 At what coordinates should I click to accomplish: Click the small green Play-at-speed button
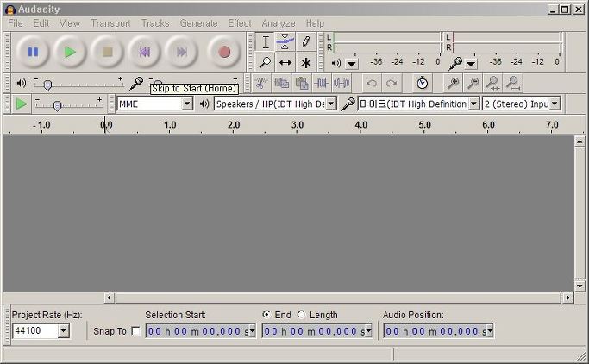tap(22, 104)
